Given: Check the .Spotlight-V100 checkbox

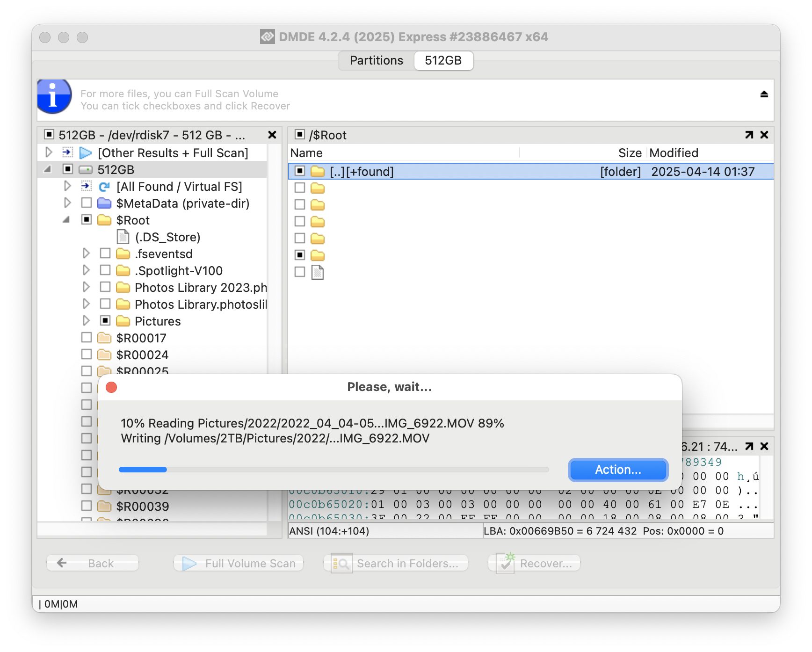Looking at the screenshot, I should point(105,270).
